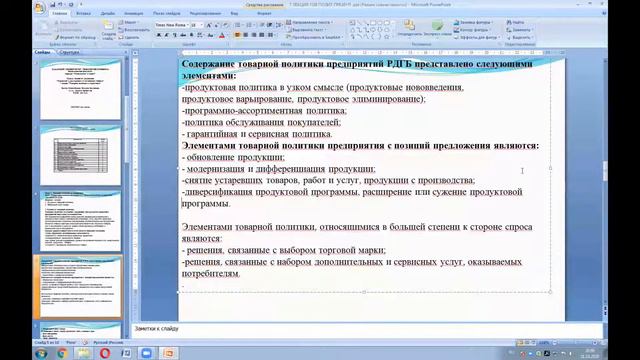Screen dimensions: 640x360
Task: Select the second slide thumbnail with table
Action: (80, 155)
